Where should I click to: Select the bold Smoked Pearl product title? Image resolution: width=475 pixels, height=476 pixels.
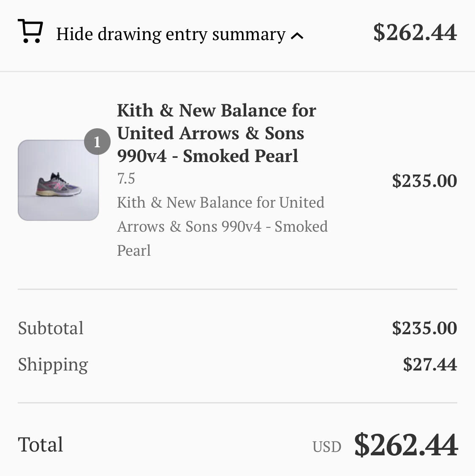216,133
